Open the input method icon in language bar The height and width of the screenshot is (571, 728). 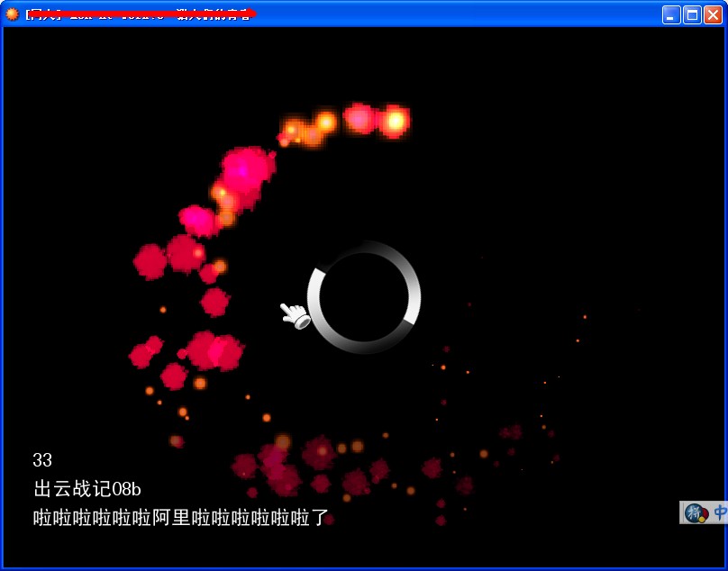click(x=696, y=513)
